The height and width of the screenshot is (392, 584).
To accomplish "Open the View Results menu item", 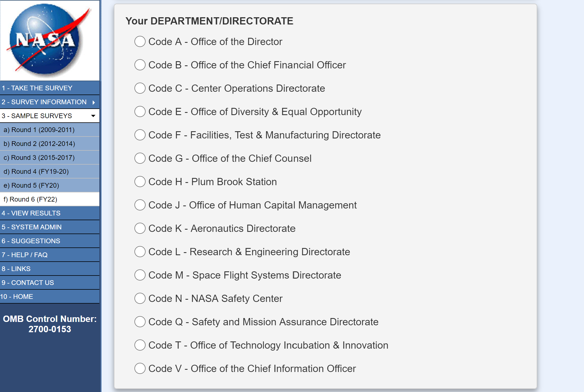I will click(31, 213).
